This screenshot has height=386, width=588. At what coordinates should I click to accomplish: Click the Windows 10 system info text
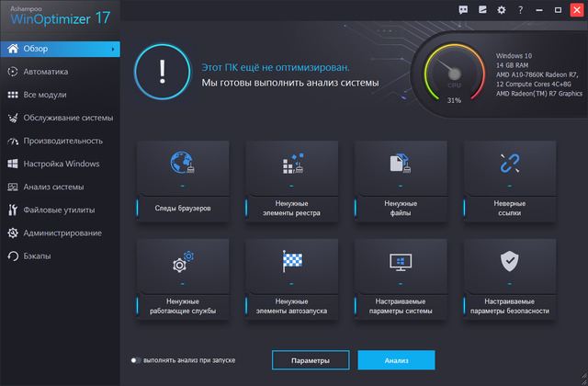tap(514, 56)
